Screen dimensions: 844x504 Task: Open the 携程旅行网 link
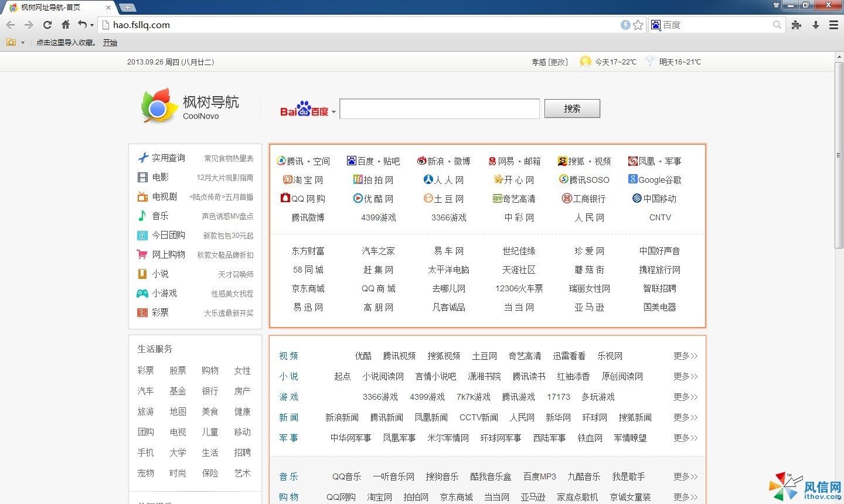click(x=660, y=270)
